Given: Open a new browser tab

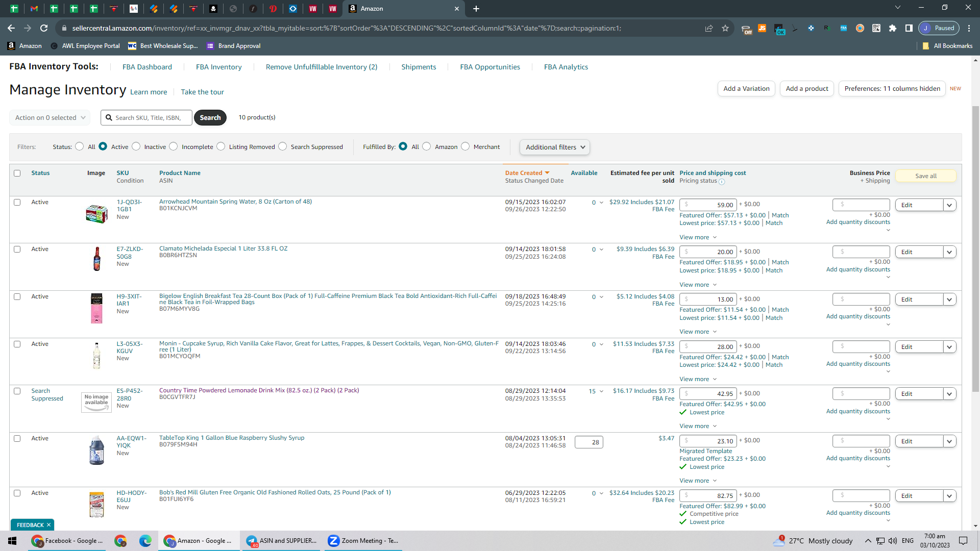Looking at the screenshot, I should (476, 9).
